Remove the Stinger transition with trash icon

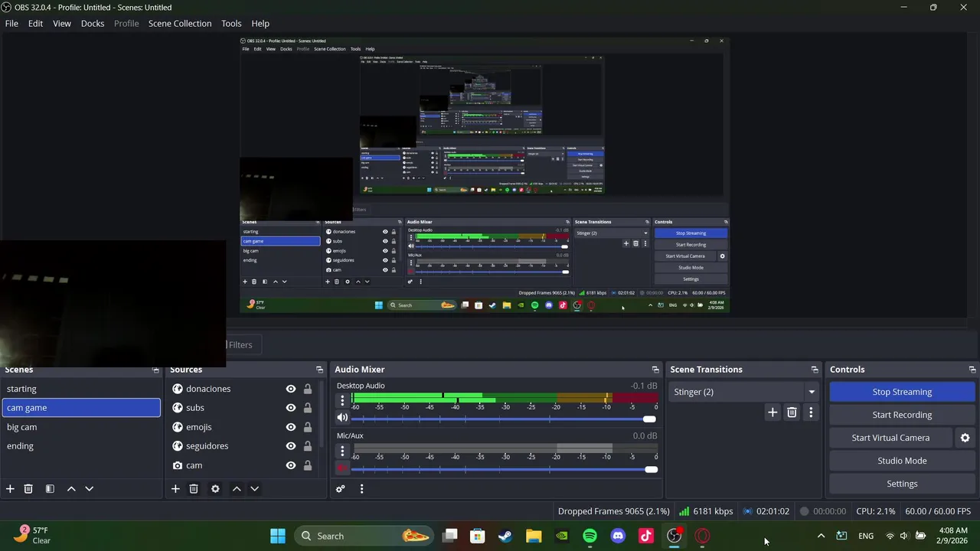coord(792,412)
